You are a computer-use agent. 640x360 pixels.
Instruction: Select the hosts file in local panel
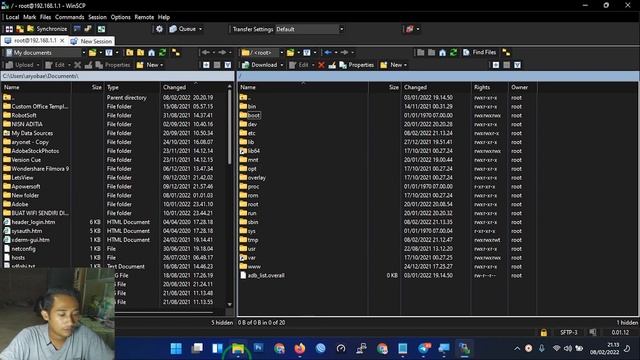18,258
